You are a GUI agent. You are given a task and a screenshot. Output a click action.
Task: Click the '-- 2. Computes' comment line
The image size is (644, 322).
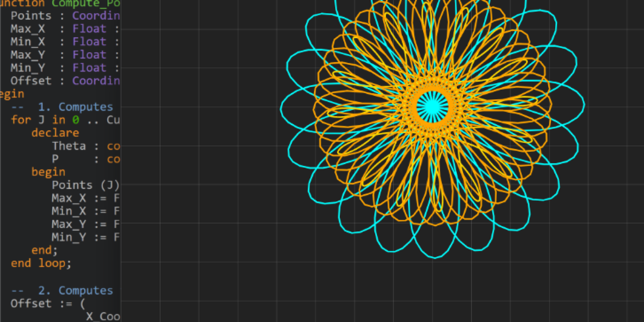coord(62,291)
